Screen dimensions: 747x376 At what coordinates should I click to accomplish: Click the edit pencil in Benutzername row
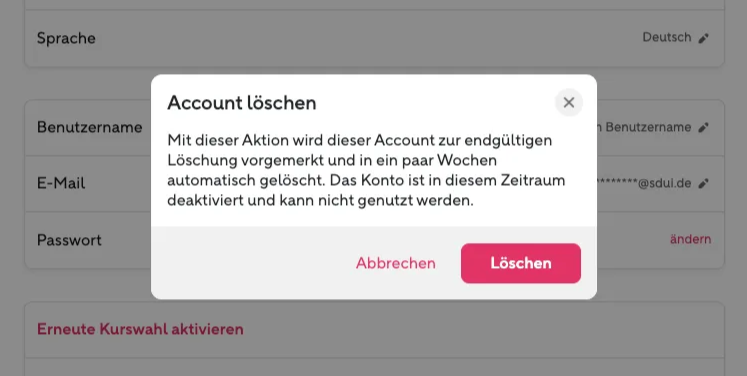tap(704, 128)
